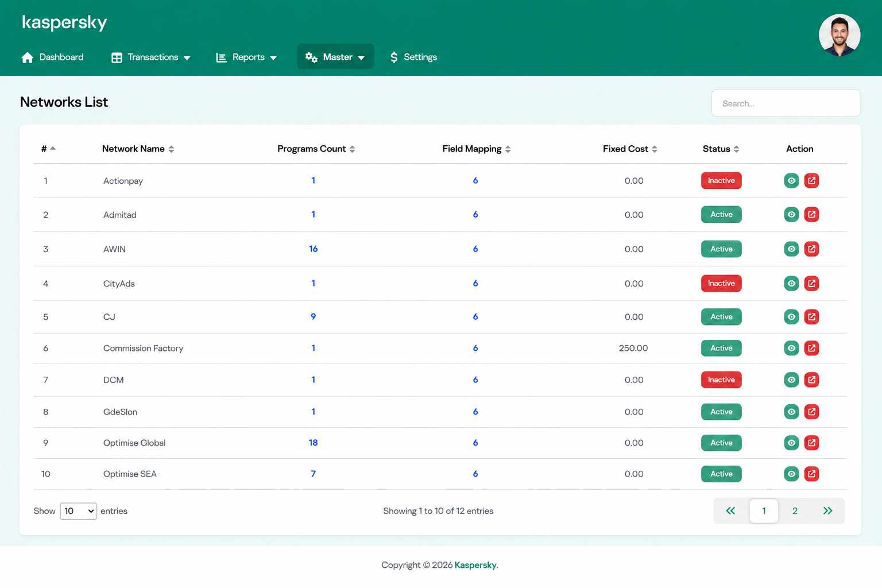View Commission Factory with the eye icon
Viewport: 882px width, 588px height.
(x=791, y=348)
